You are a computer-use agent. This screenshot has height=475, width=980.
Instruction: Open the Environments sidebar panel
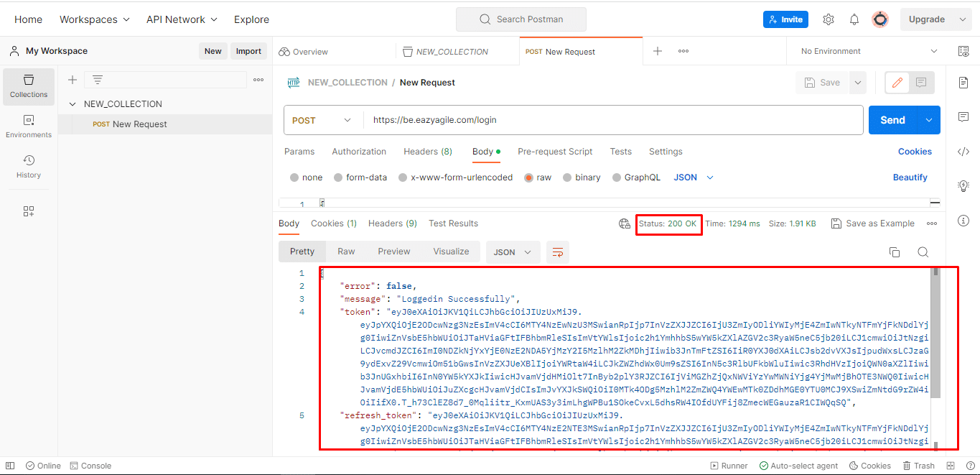pyautogui.click(x=29, y=126)
